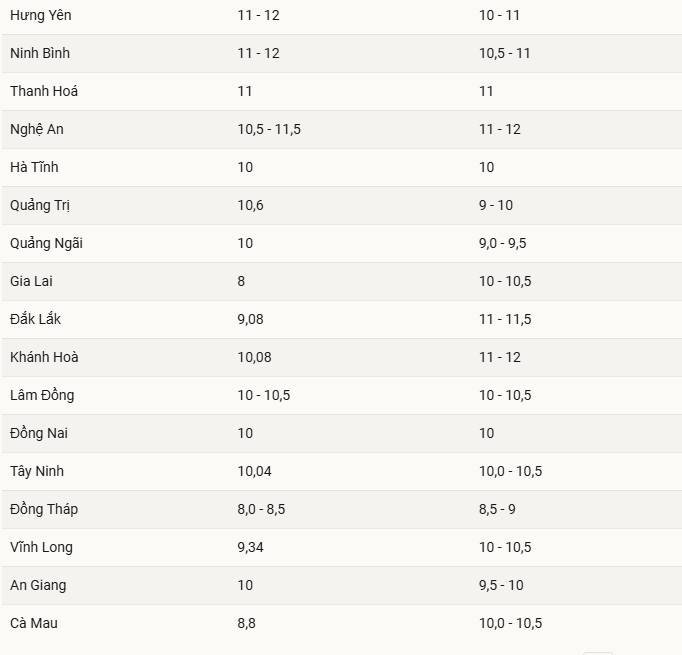Viewport: 682px width, 655px height.
Task: Select the 9,08 value for Đắk Lắk
Action: pos(254,319)
